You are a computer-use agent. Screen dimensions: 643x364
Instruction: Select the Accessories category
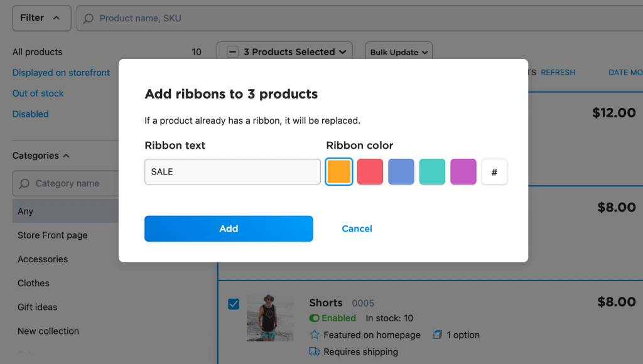tap(43, 259)
